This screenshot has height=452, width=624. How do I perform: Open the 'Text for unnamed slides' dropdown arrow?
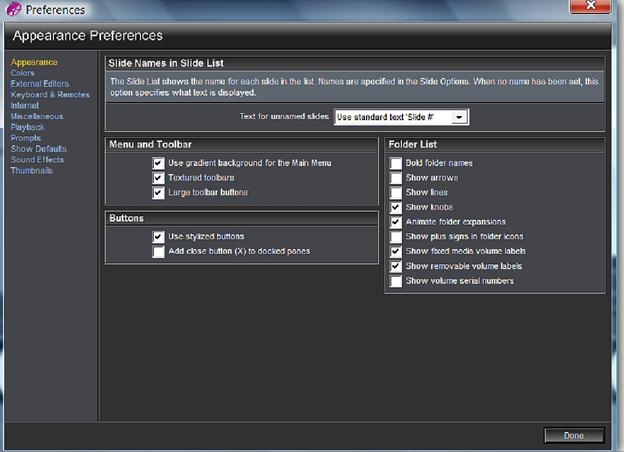[x=459, y=117]
